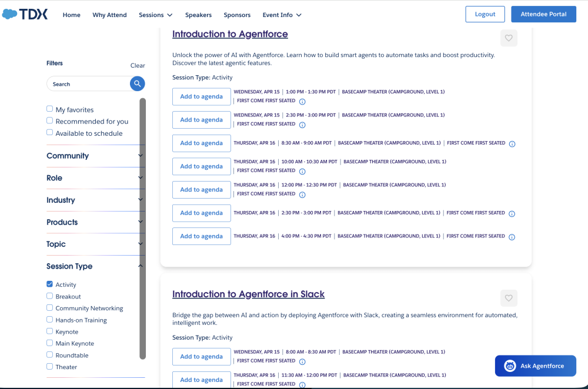Expand the Community filter section
Screen dimensions: 588x389
point(140,156)
